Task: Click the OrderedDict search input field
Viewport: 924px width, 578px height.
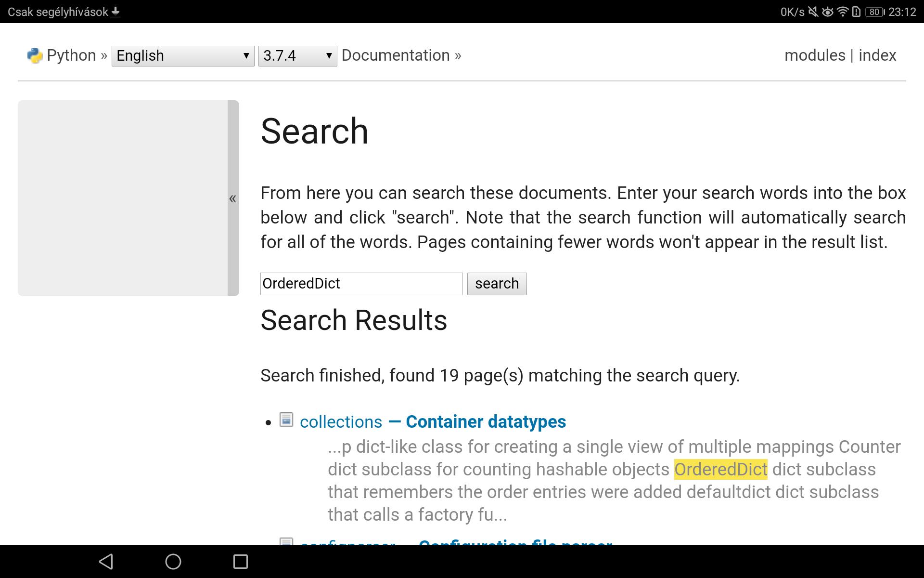Action: (361, 284)
